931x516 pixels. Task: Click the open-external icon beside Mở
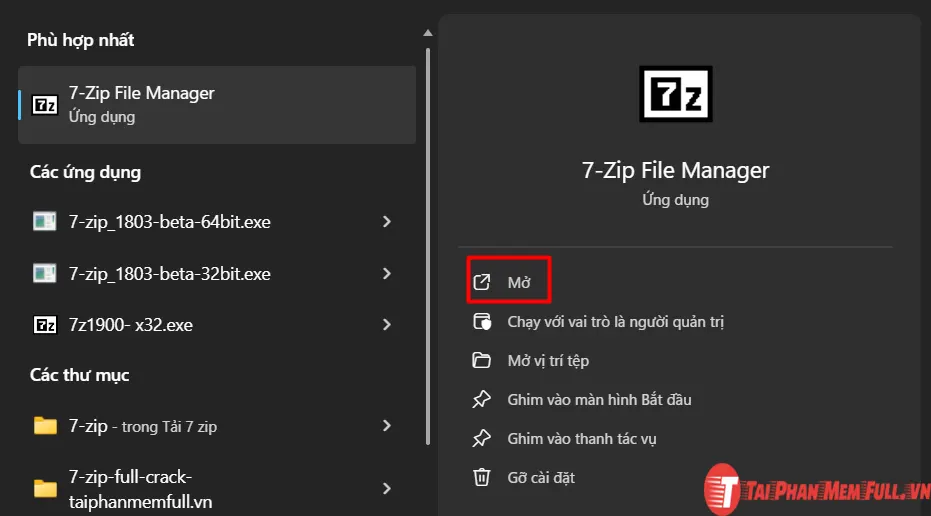(482, 282)
